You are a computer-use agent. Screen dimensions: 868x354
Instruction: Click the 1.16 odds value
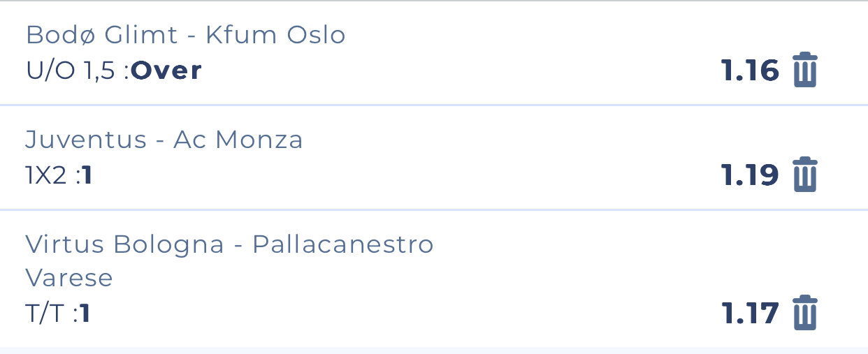(750, 71)
